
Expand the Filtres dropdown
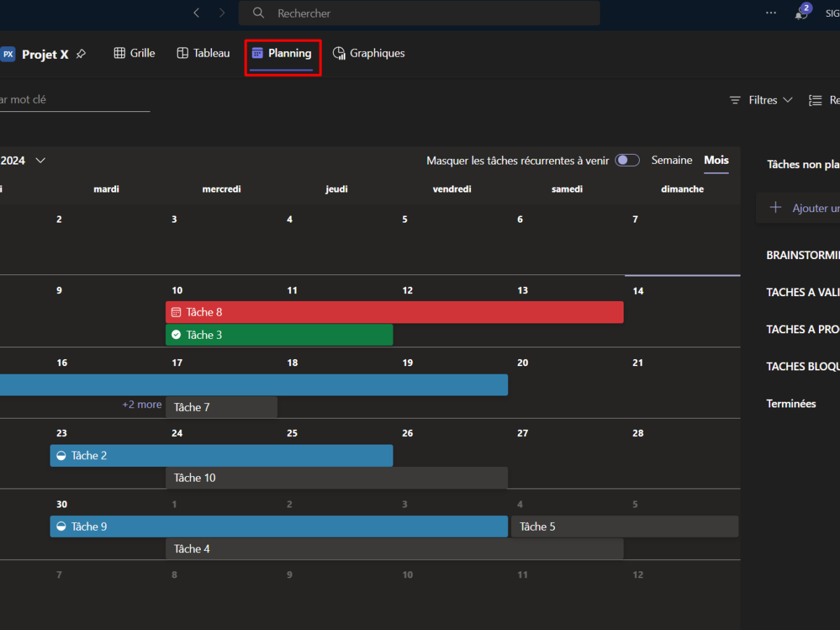[761, 100]
